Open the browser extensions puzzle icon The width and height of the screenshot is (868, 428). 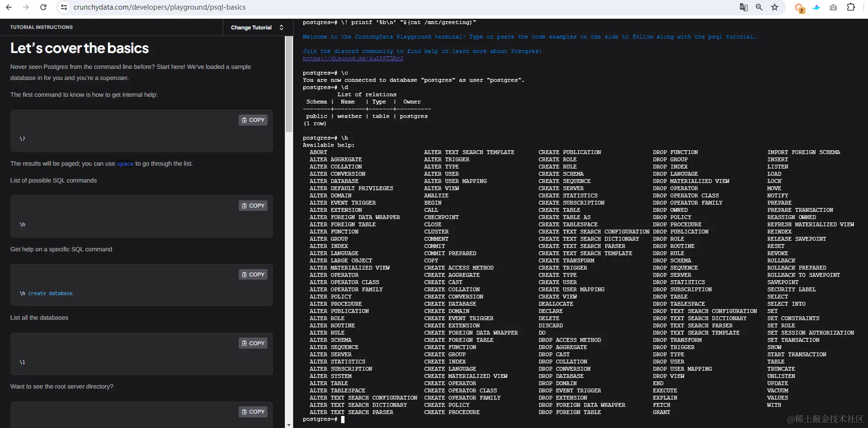pos(851,7)
